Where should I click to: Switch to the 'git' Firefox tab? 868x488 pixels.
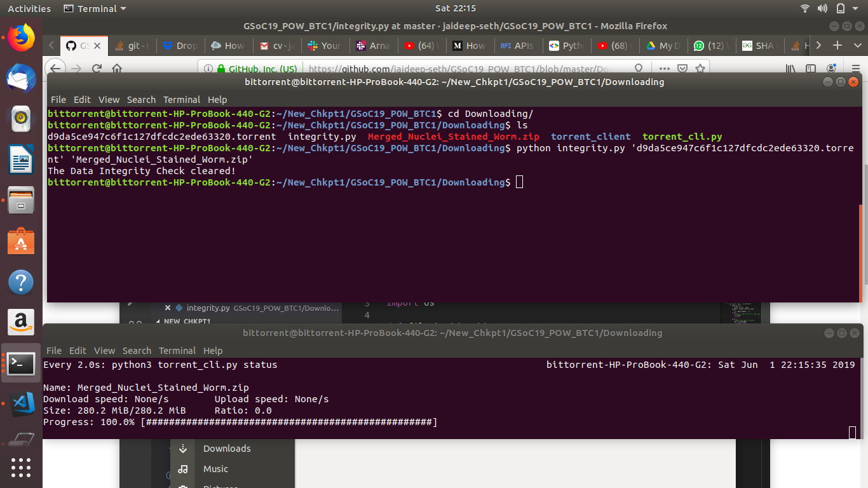[132, 46]
